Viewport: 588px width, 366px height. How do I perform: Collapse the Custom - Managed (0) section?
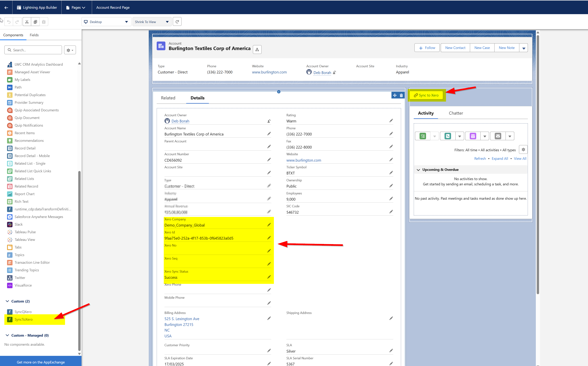tap(7, 335)
